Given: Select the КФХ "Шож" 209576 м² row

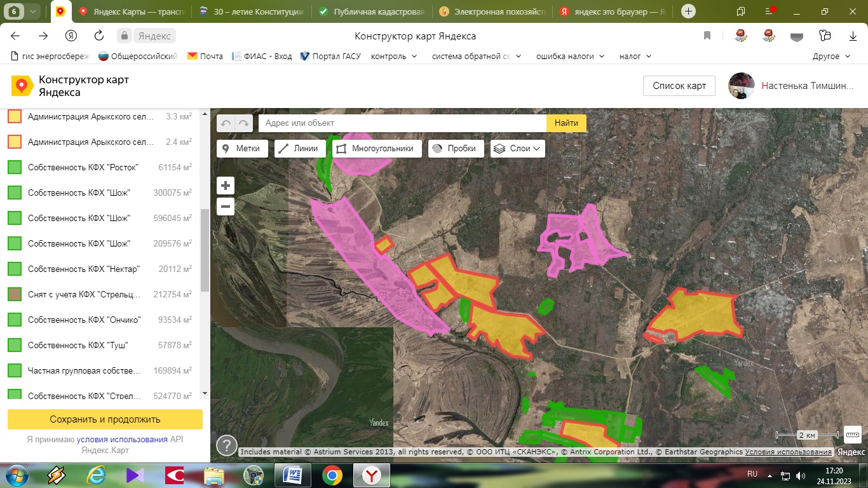Looking at the screenshot, I should click(x=100, y=243).
